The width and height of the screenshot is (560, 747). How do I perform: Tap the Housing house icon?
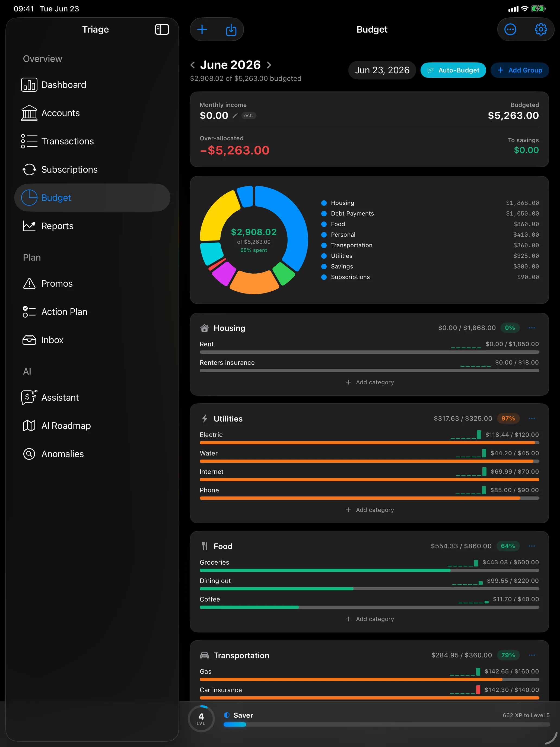coord(205,328)
